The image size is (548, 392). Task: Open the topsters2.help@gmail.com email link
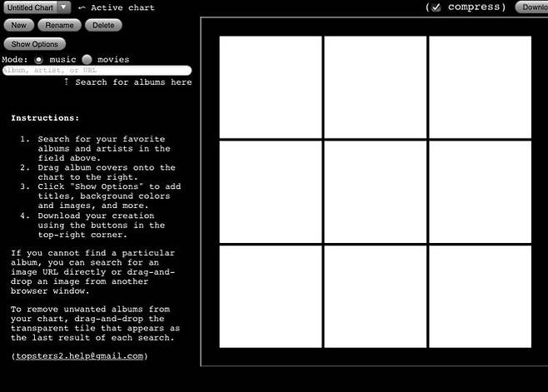[x=80, y=355]
